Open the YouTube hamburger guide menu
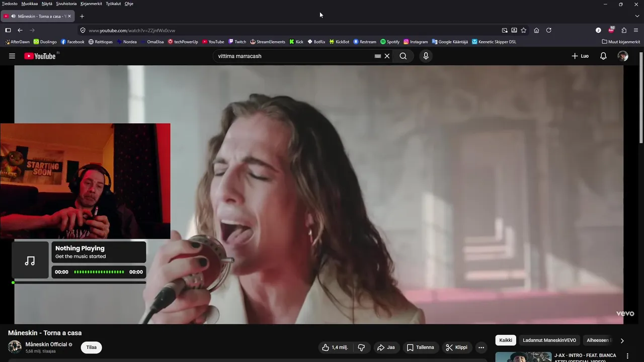This screenshot has width=644, height=362. pos(12,56)
